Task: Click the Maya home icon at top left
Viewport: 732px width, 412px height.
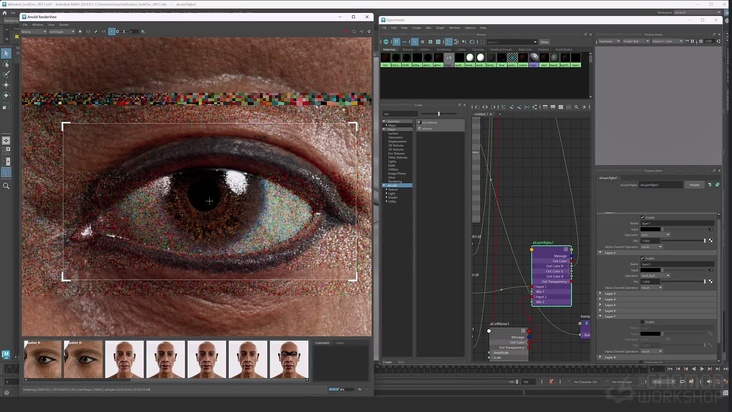Action: (x=5, y=13)
